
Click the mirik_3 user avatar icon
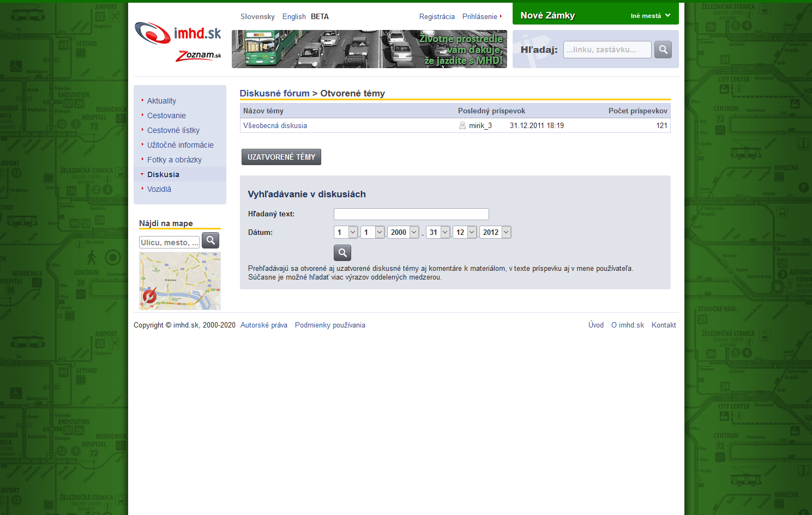click(x=462, y=125)
